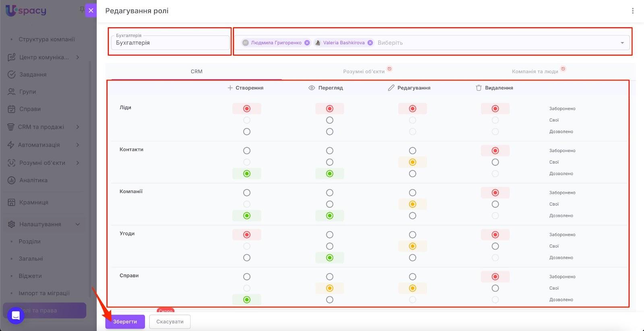Image resolution: width=644 pixels, height=331 pixels.
Task: Open the three-dot options menu
Action: tap(633, 11)
